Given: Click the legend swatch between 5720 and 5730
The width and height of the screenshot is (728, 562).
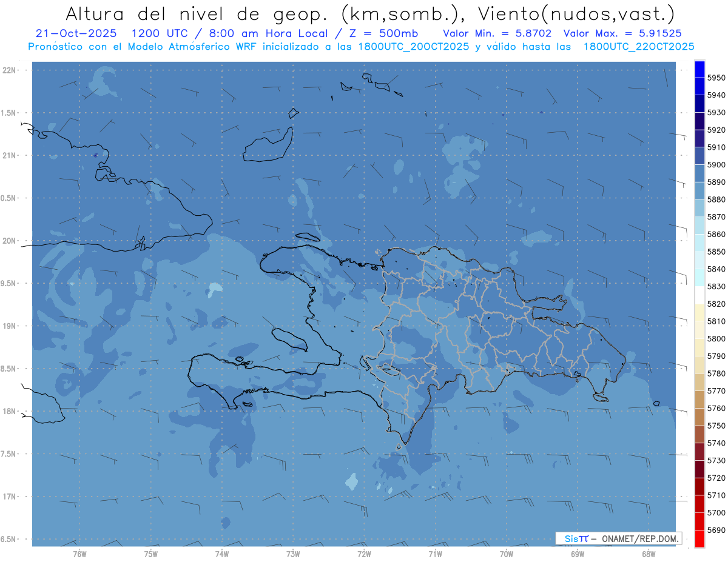Looking at the screenshot, I should 699,469.
